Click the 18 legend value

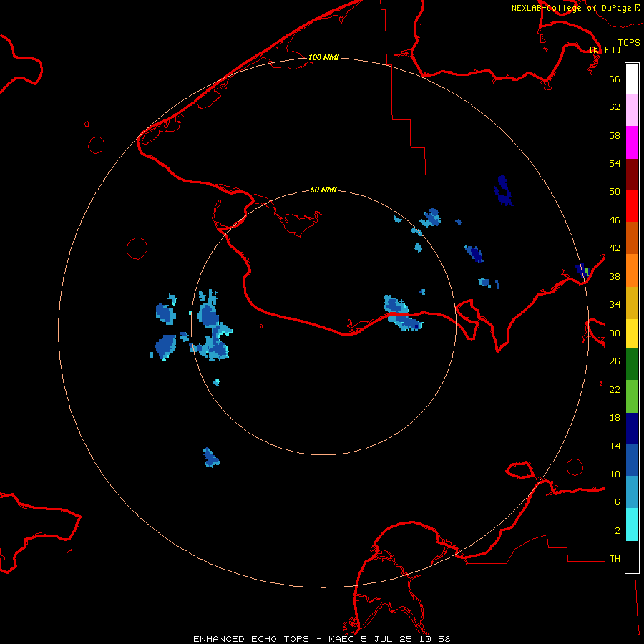tap(615, 418)
